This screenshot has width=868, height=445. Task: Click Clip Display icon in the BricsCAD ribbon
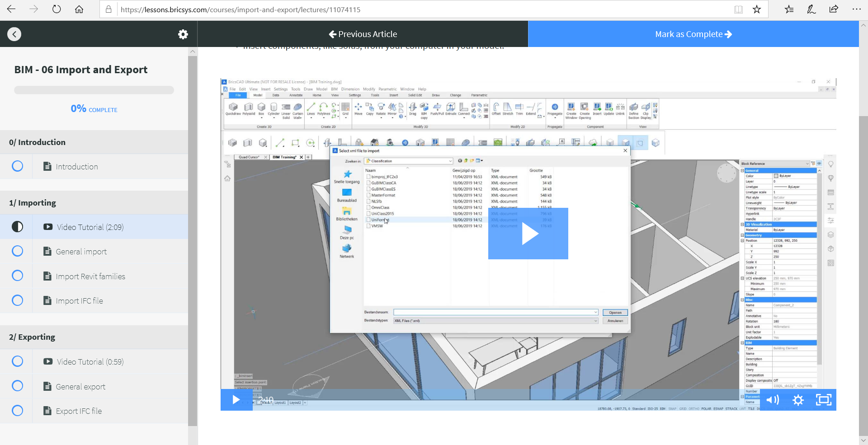click(646, 111)
